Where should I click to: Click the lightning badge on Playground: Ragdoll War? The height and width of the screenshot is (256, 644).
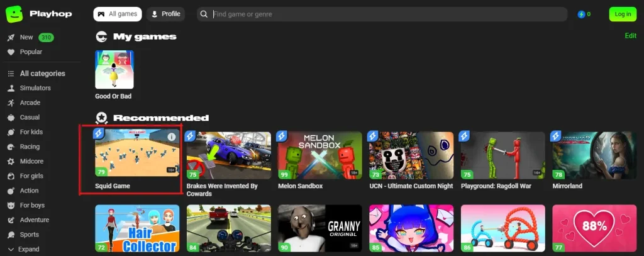[x=465, y=136]
